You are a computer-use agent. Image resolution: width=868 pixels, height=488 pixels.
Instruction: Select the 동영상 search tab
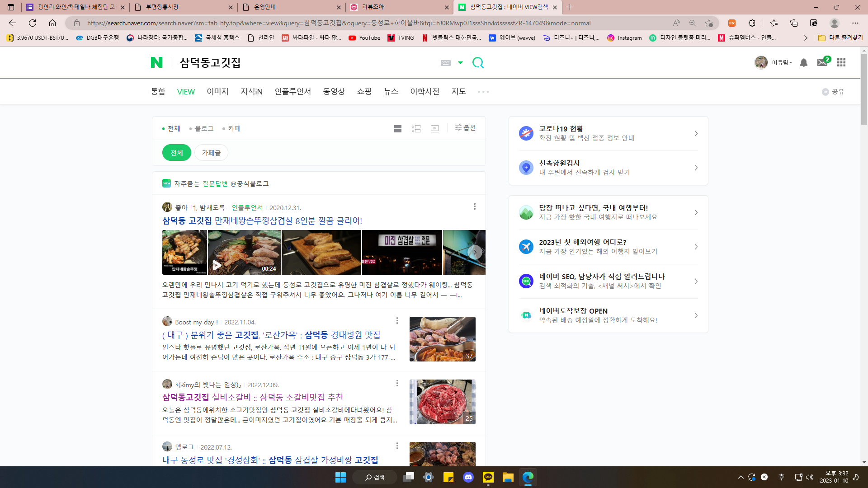[x=334, y=91]
